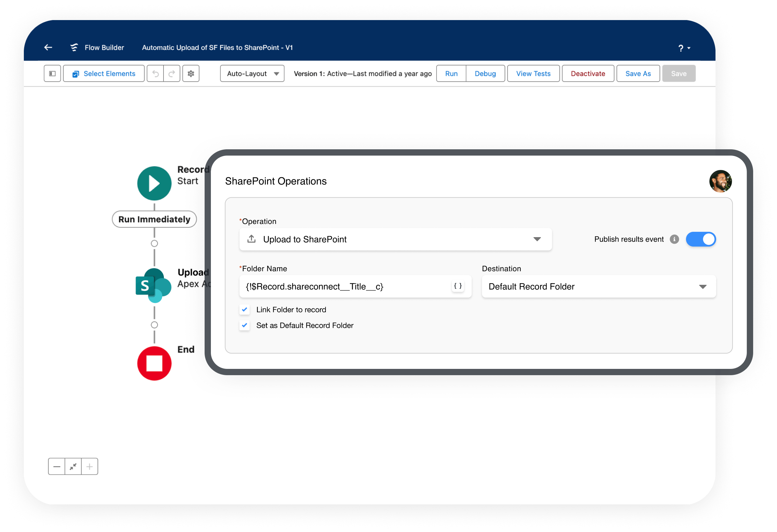
Task: Open the Operation dropdown
Action: (x=395, y=239)
